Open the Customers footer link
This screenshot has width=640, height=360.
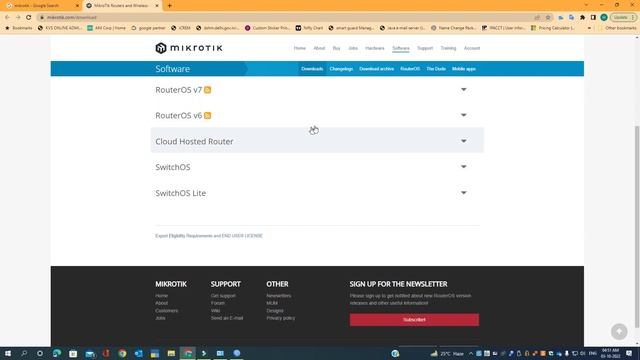point(167,311)
